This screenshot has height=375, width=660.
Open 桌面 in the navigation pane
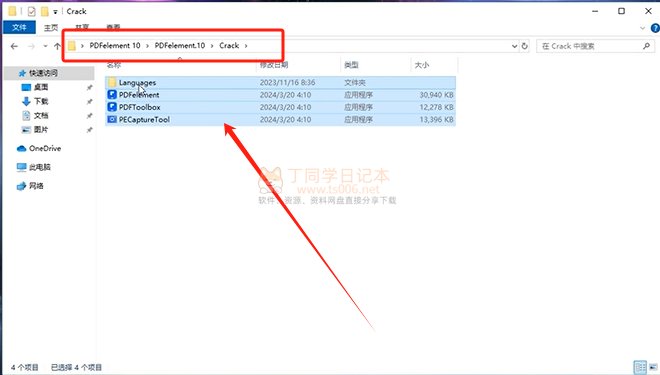click(x=41, y=87)
